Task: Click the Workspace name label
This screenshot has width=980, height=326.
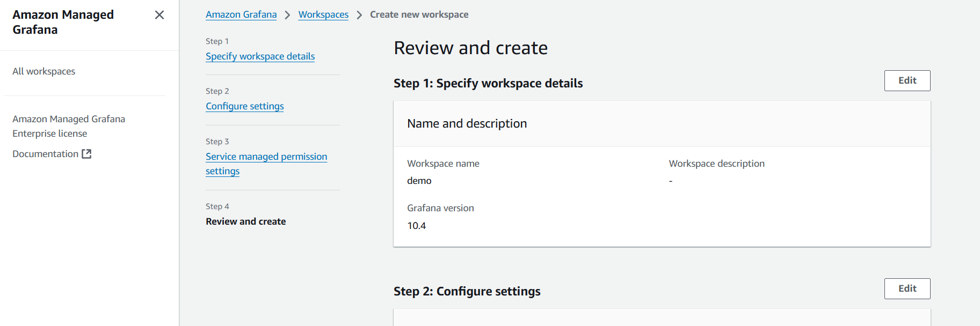Action: coord(443,164)
